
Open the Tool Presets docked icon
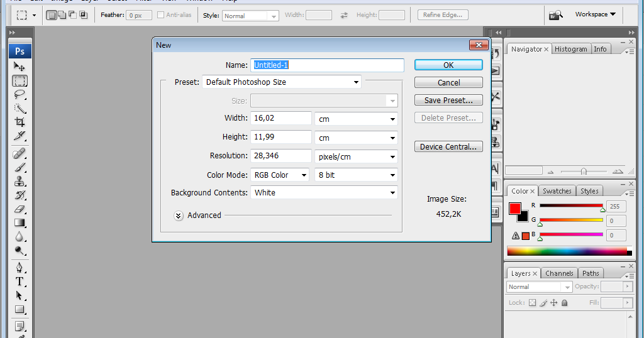point(496,97)
